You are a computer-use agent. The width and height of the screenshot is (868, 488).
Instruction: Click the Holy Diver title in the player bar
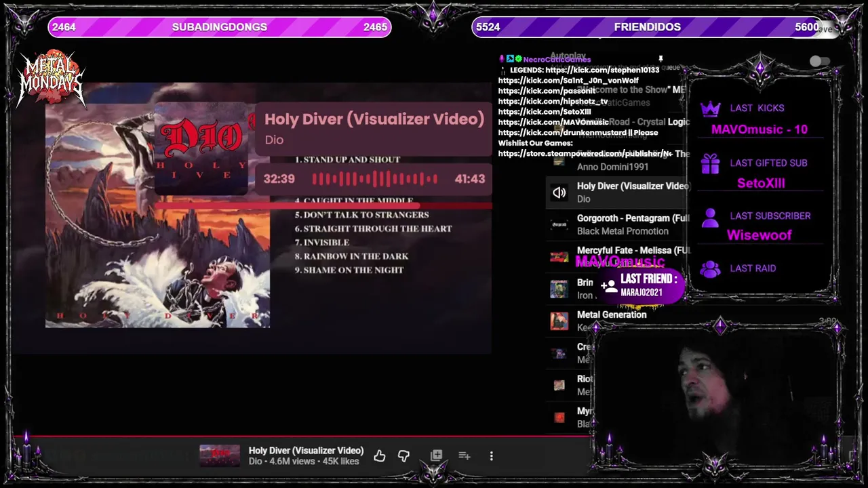click(306, 450)
